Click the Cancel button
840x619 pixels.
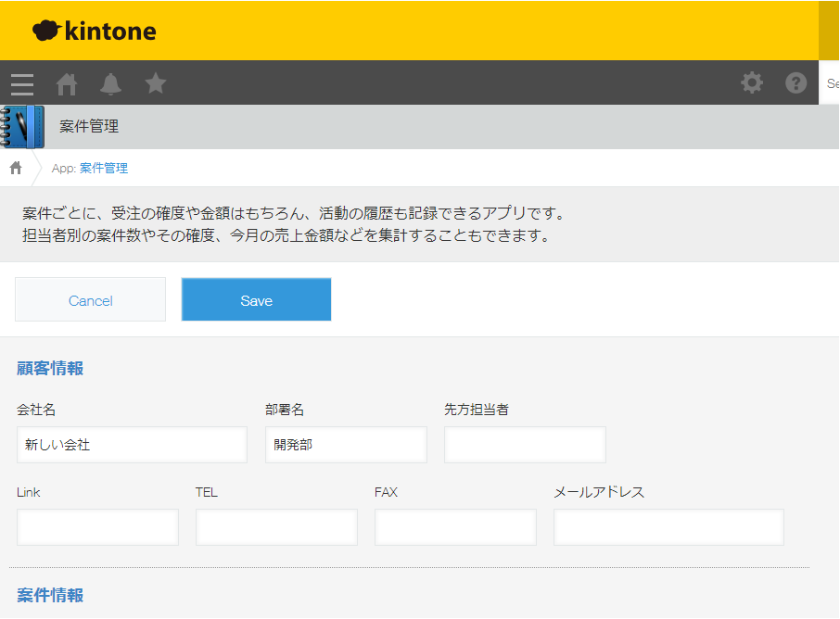[91, 300]
